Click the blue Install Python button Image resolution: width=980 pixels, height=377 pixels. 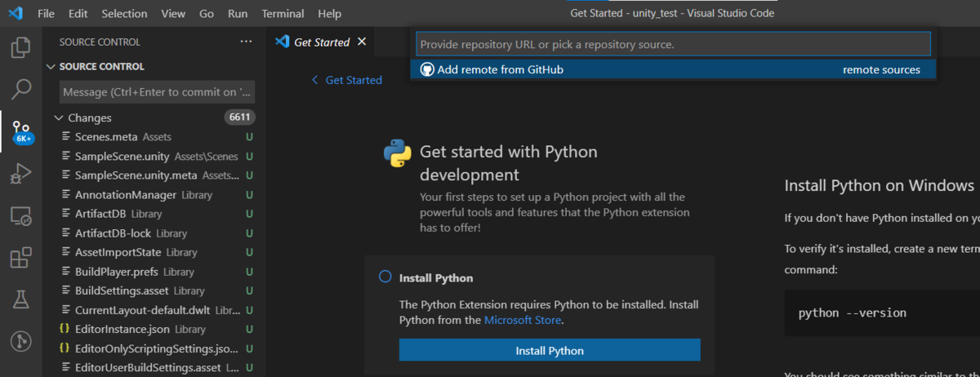point(550,350)
